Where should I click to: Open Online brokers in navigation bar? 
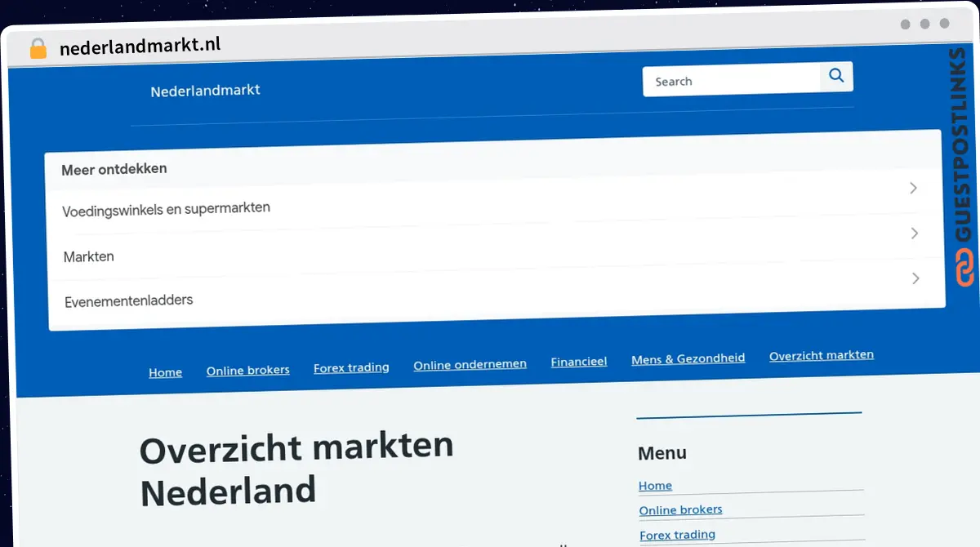coord(247,370)
